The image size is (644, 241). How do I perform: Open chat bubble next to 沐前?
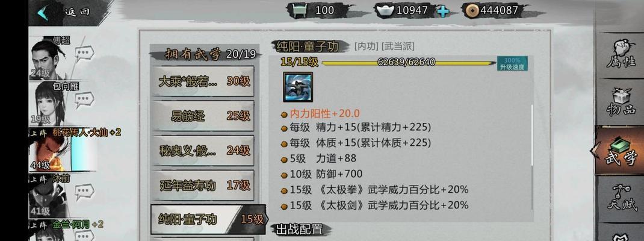tap(84, 191)
